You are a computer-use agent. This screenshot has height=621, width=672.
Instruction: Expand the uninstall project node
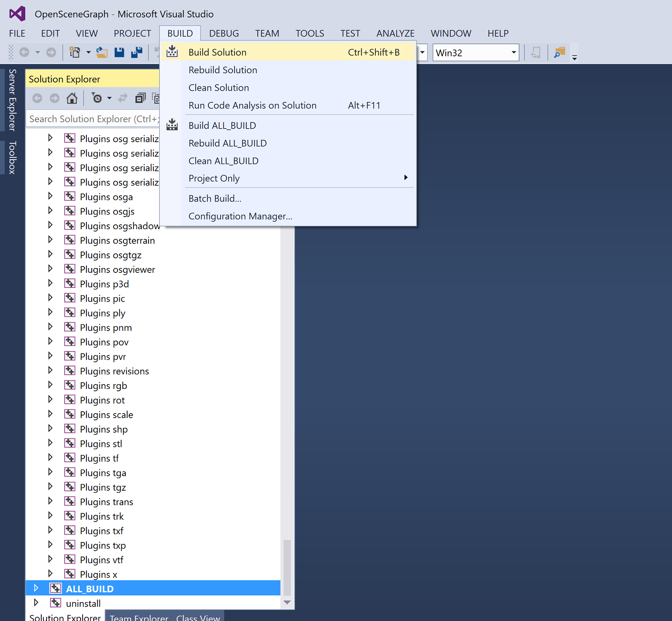tap(36, 603)
